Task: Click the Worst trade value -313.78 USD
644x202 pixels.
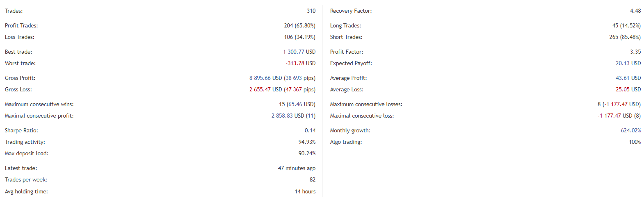Action: coord(300,64)
